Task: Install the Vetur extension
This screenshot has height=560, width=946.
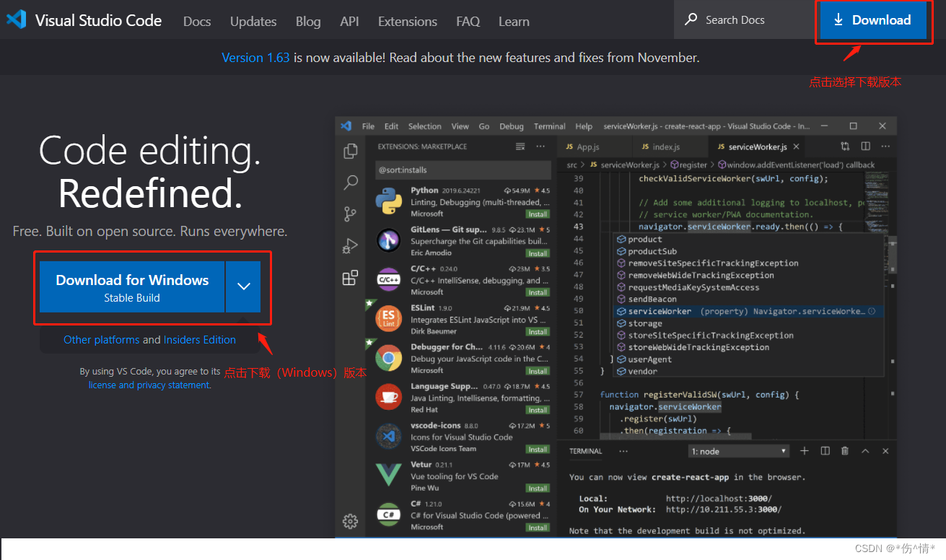Action: point(538,489)
